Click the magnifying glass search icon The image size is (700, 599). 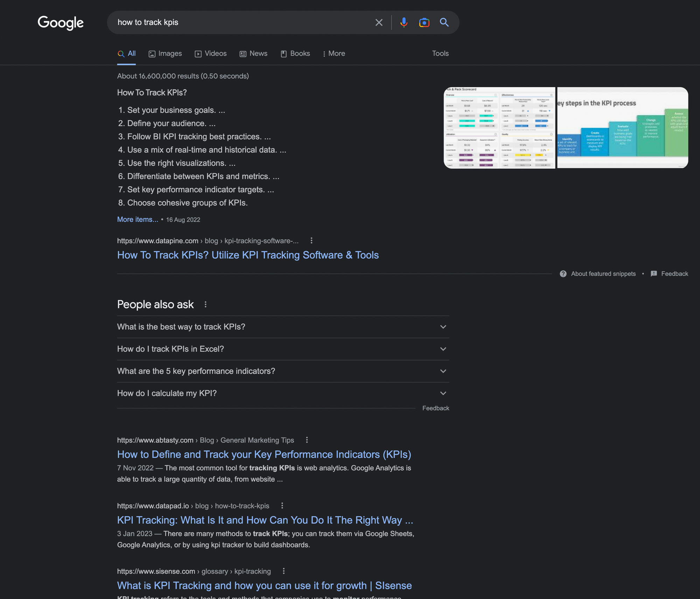tap(444, 22)
